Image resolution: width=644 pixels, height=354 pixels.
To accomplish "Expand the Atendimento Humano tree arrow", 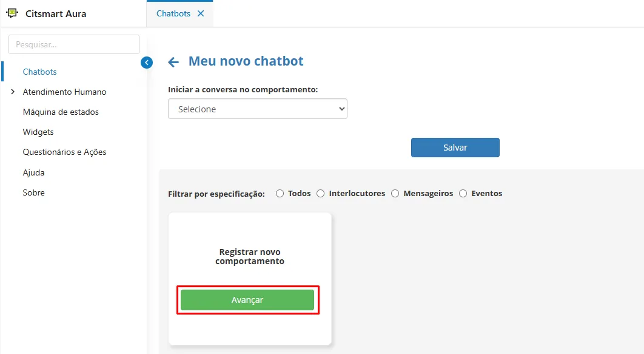I will pos(13,92).
